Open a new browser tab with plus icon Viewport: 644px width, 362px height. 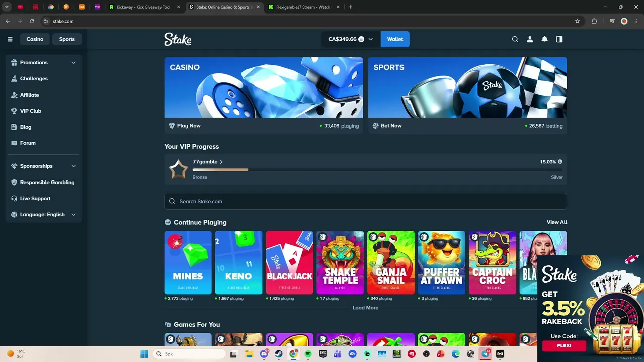coord(350,7)
